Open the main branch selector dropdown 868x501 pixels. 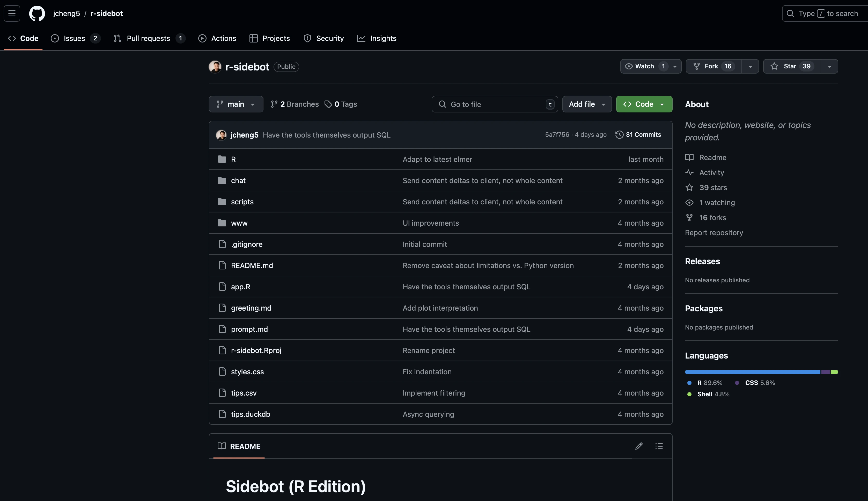[236, 104]
